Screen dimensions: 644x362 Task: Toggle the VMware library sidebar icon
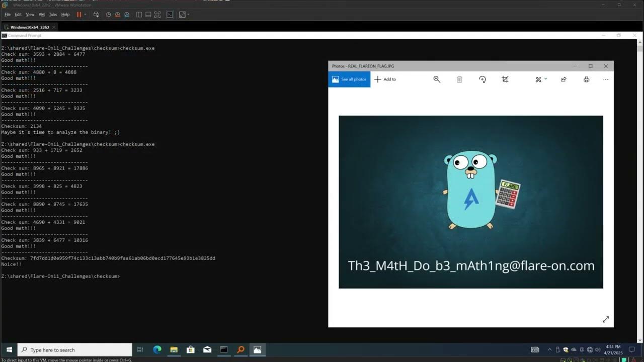click(x=139, y=15)
